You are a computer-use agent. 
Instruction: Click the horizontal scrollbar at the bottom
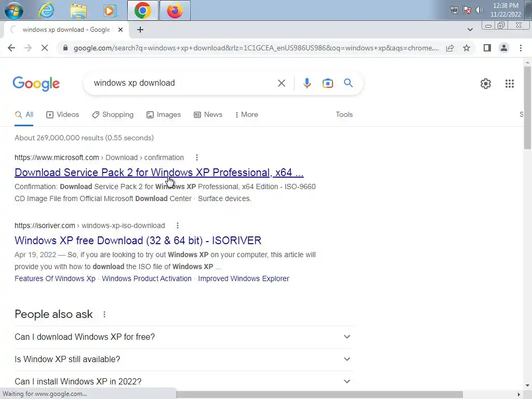tap(320, 394)
